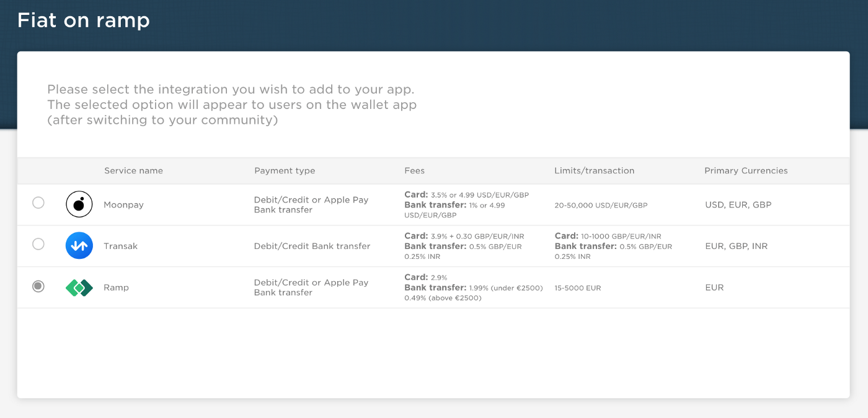
Task: Select the Moonpay service name text
Action: (123, 204)
